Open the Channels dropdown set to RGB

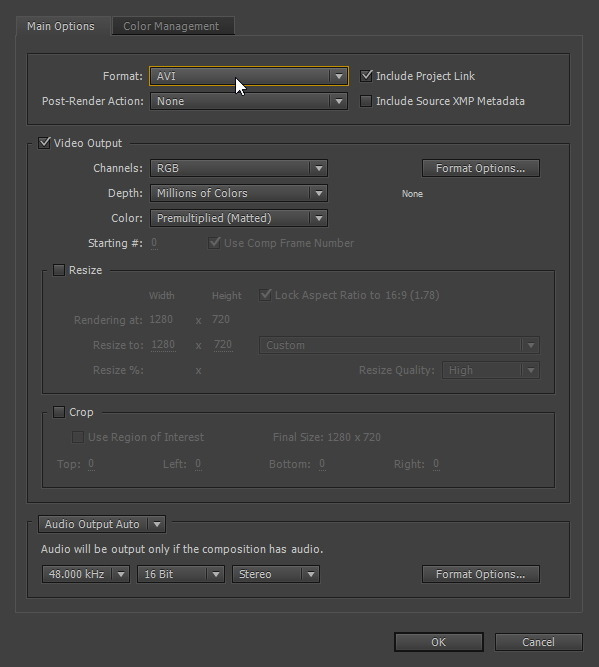(239, 168)
